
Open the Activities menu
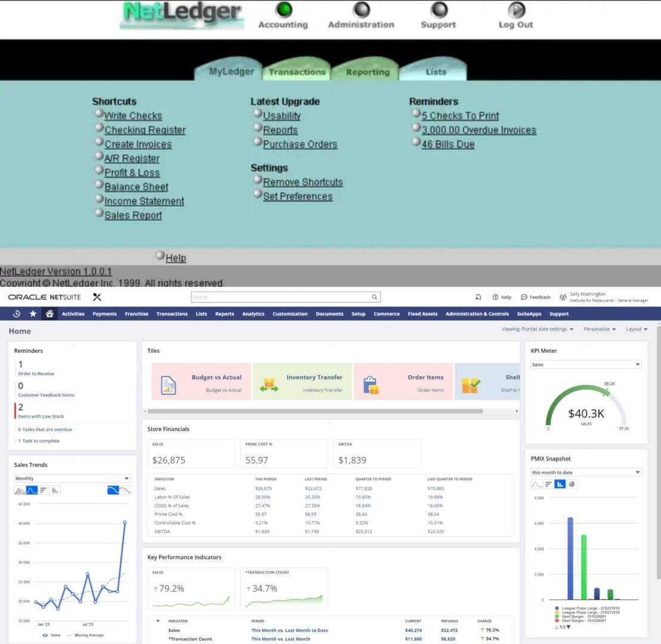[x=73, y=314]
